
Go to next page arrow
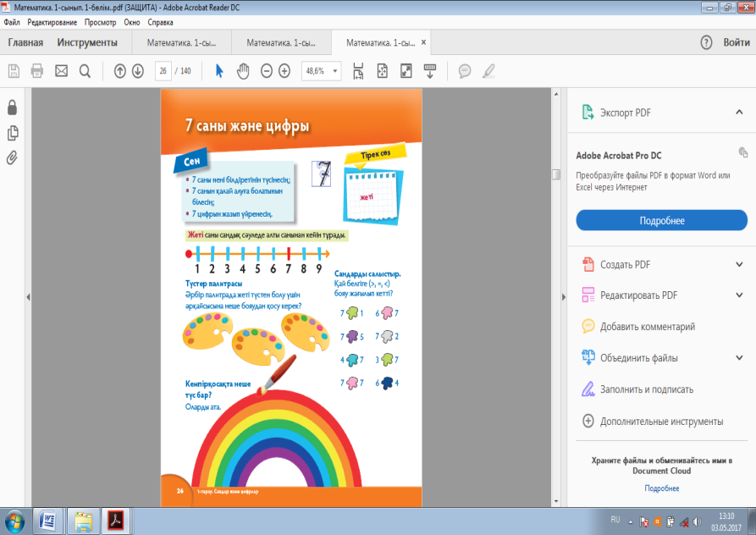pyautogui.click(x=138, y=71)
